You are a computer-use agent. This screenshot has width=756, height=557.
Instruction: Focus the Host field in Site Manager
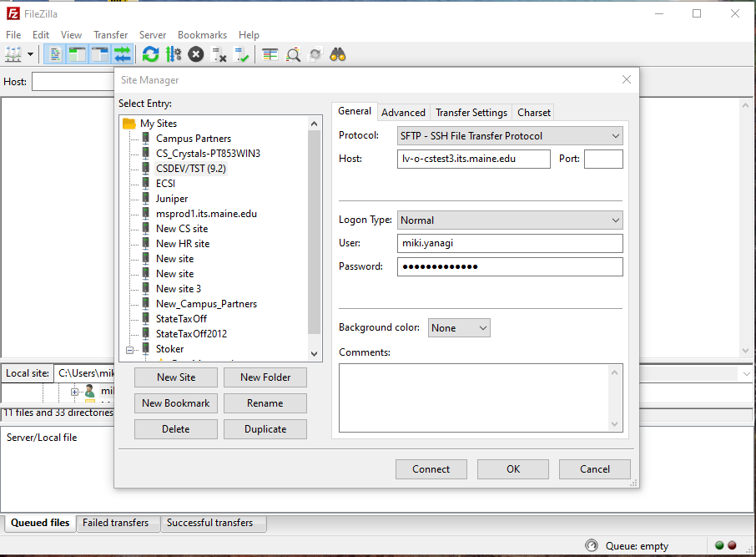click(x=473, y=159)
